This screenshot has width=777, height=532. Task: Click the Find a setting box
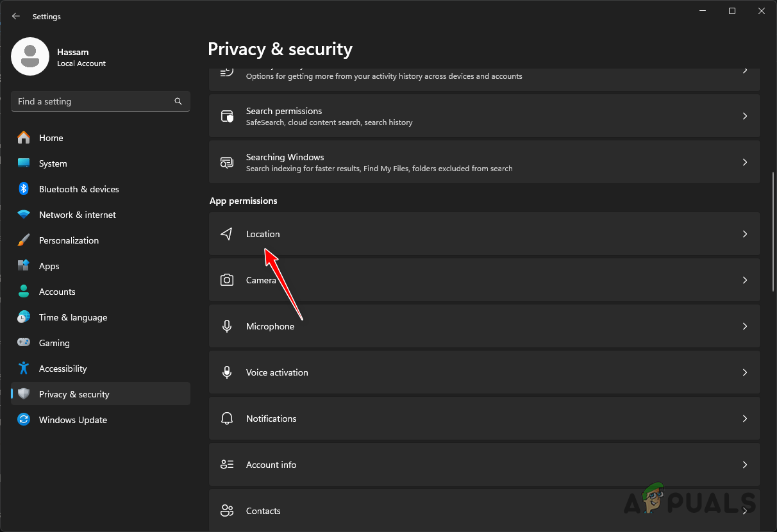pos(93,101)
